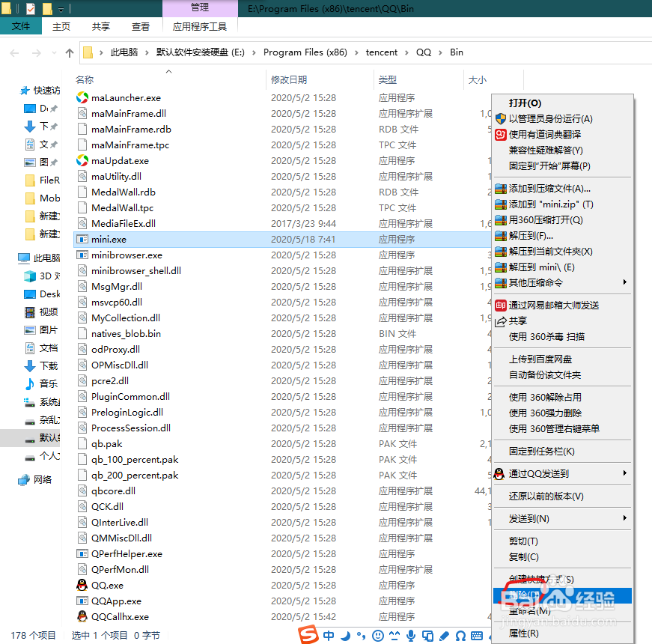Open the quick access toolbar dropdown
This screenshot has height=644, width=652.
coord(61,9)
